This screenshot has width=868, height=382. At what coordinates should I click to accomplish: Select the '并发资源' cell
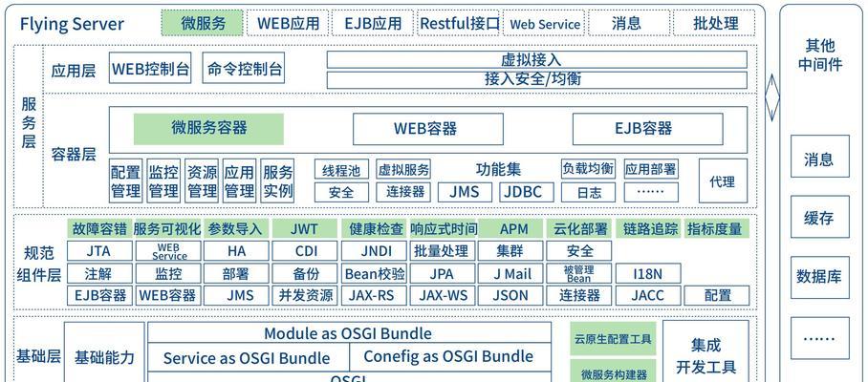click(304, 296)
